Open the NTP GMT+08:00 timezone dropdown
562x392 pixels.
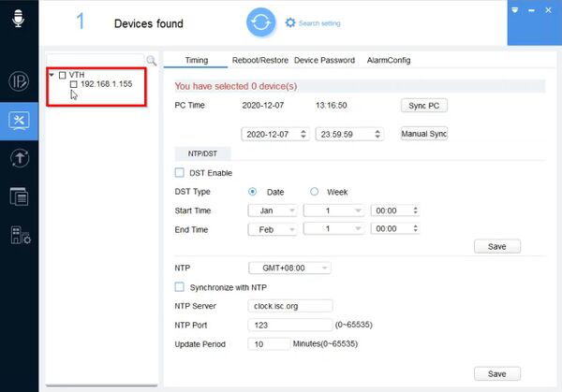click(x=289, y=268)
